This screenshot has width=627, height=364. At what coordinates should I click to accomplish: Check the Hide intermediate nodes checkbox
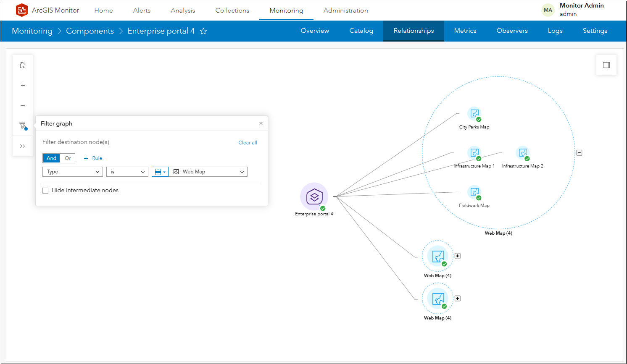tap(45, 191)
